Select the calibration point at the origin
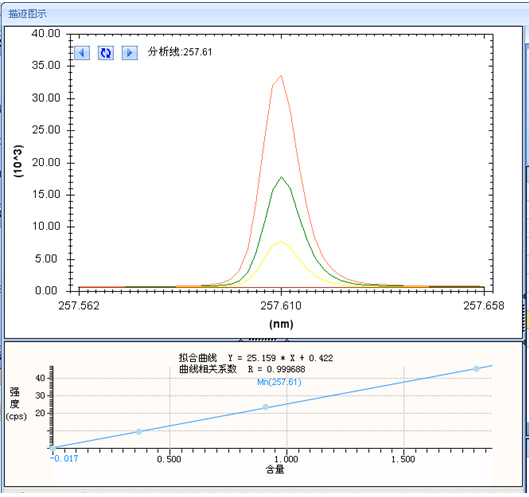The height and width of the screenshot is (497, 529). [53, 448]
